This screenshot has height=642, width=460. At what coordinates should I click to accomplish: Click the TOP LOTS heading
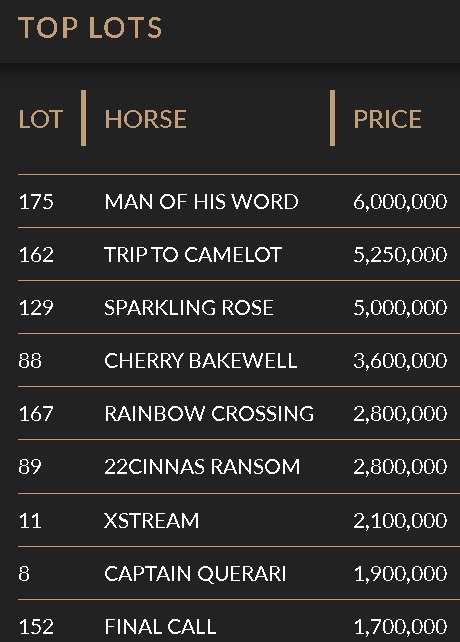coord(90,28)
